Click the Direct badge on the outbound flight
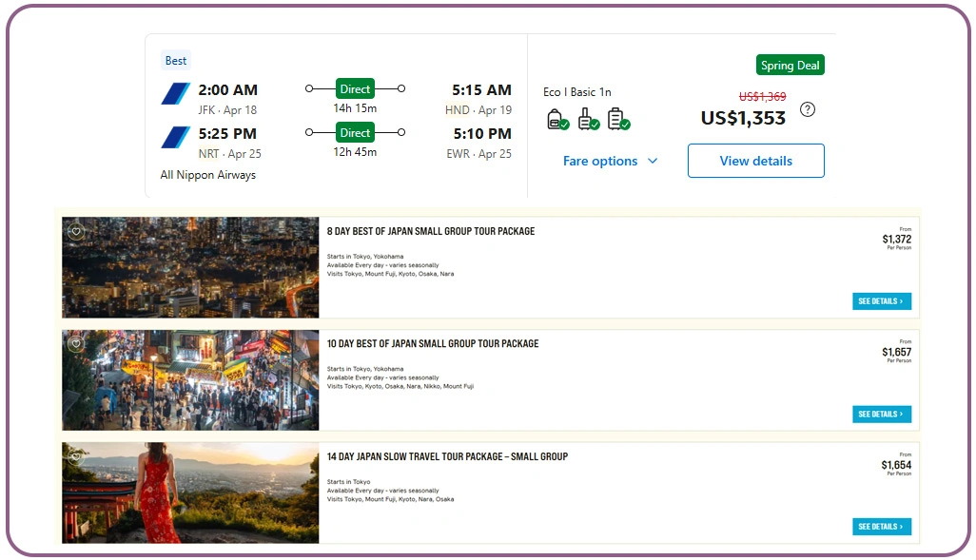This screenshot has width=976, height=560. click(x=355, y=88)
